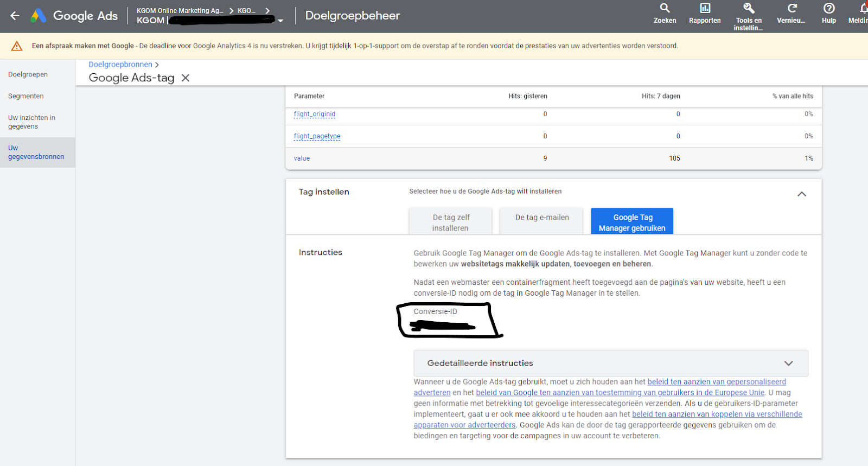
Task: Click Een afspraak maken met Google
Action: click(82, 46)
